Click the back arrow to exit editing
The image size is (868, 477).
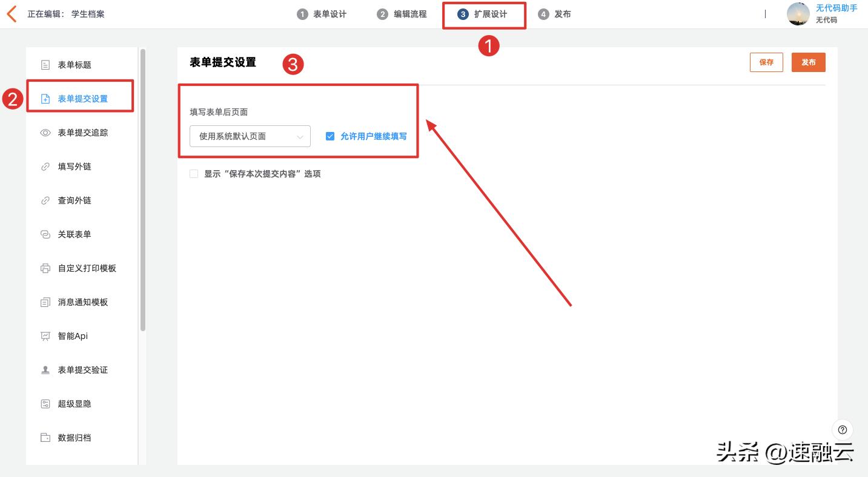click(x=12, y=13)
